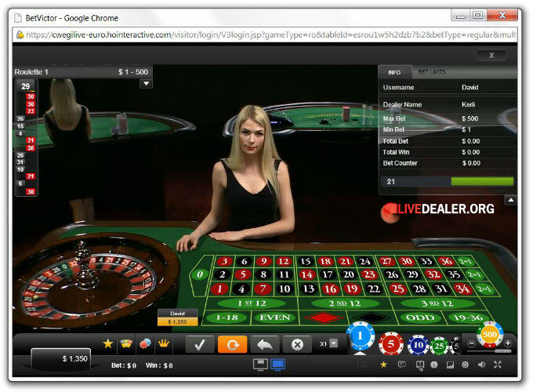533x392 pixels.
Task: Select the yellow 500 chip
Action: pos(489,335)
